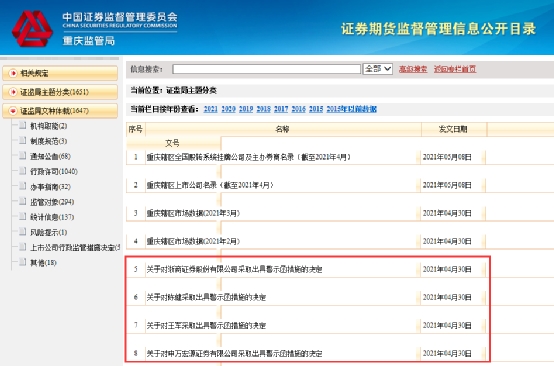Open 重庆辖区市场数据(2021年2月) entry

pyautogui.click(x=193, y=241)
